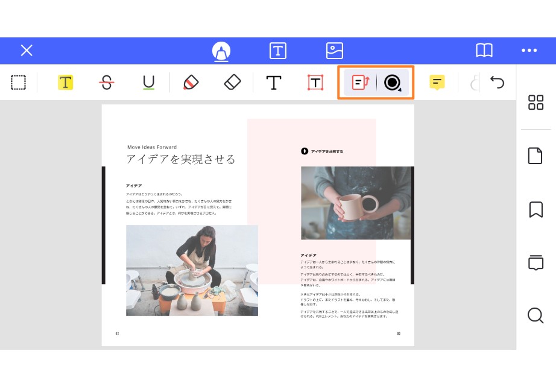Click the photo of hands holding a mug

(356, 203)
